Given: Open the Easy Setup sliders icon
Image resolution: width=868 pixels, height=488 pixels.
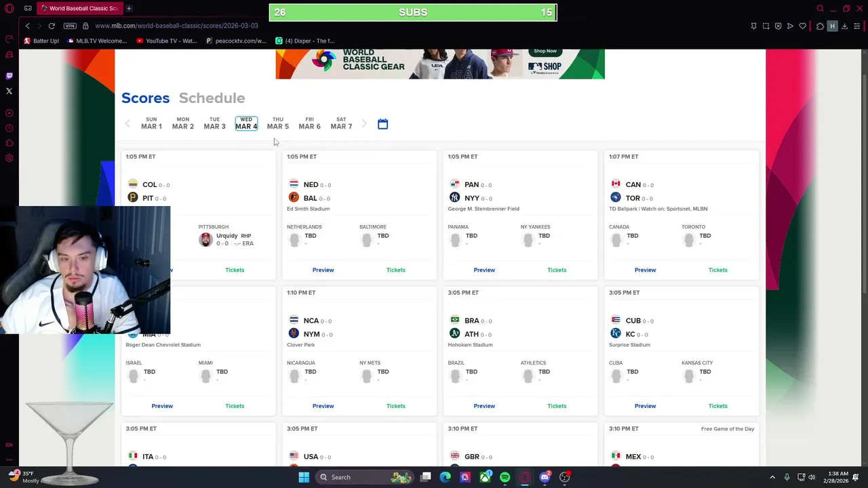Looking at the screenshot, I should (857, 26).
